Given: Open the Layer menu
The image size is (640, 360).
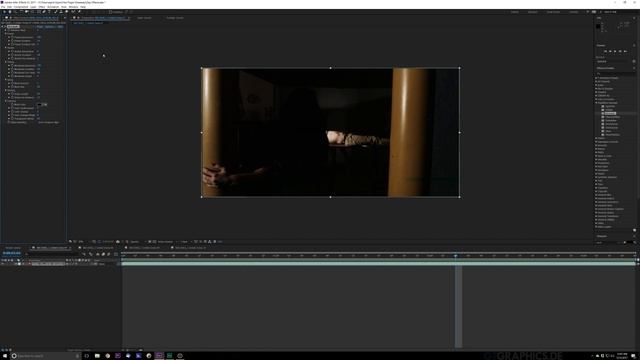Looking at the screenshot, I should 33,7.
